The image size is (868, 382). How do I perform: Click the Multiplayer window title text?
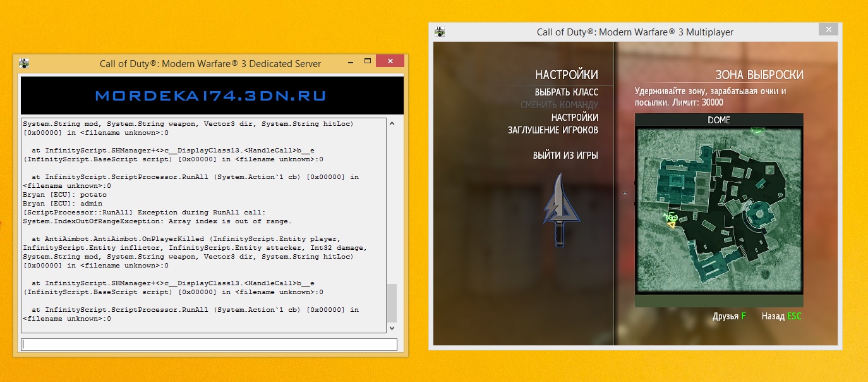click(635, 32)
